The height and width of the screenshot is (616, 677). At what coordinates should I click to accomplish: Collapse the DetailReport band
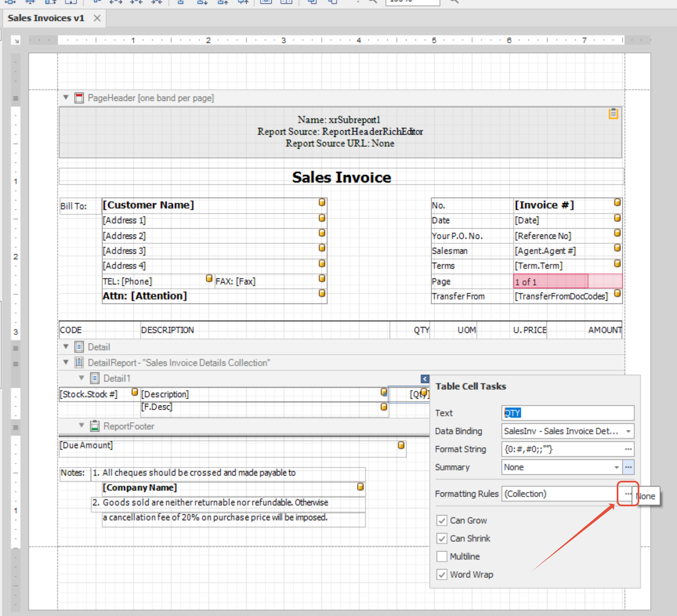[x=66, y=362]
